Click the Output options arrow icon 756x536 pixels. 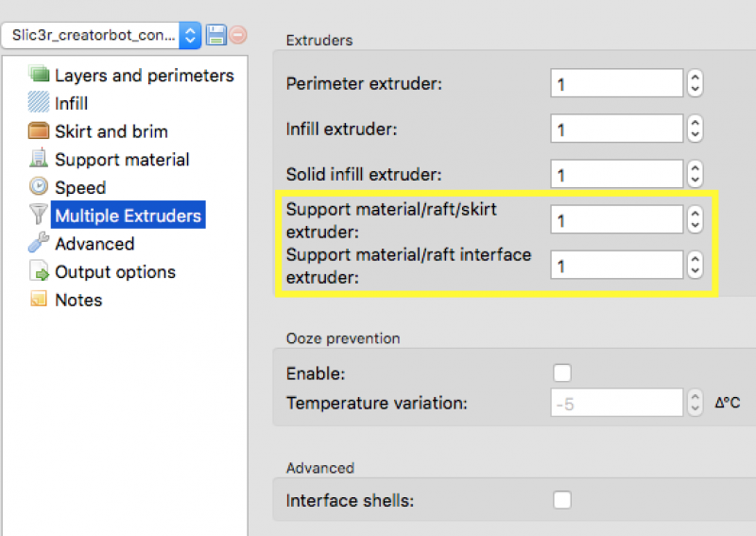pyautogui.click(x=39, y=272)
